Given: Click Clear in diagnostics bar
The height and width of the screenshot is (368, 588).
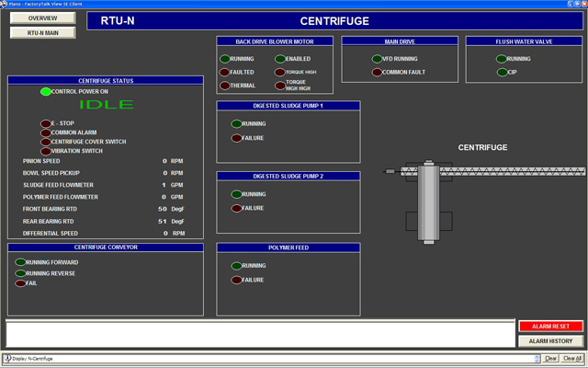Looking at the screenshot, I should click(551, 359).
